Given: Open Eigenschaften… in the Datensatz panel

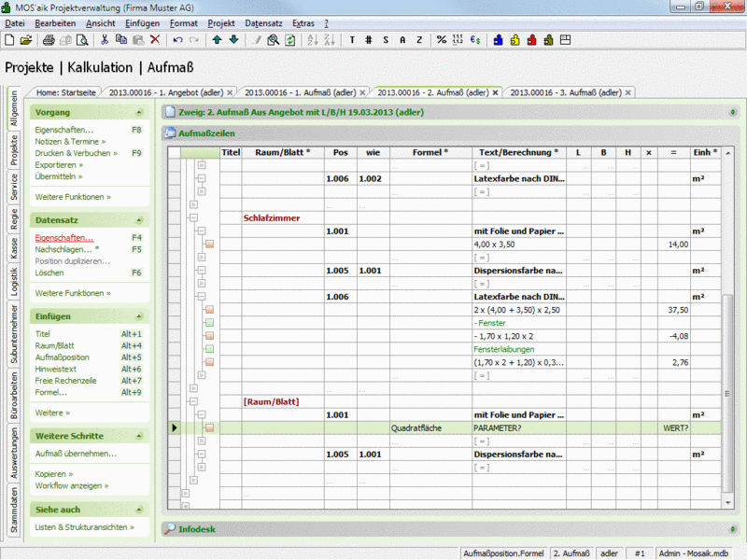Looking at the screenshot, I should point(64,238).
